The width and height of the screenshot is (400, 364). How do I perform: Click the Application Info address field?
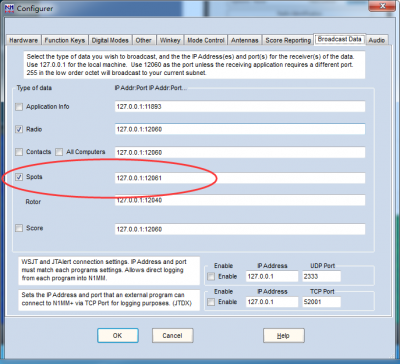240,107
